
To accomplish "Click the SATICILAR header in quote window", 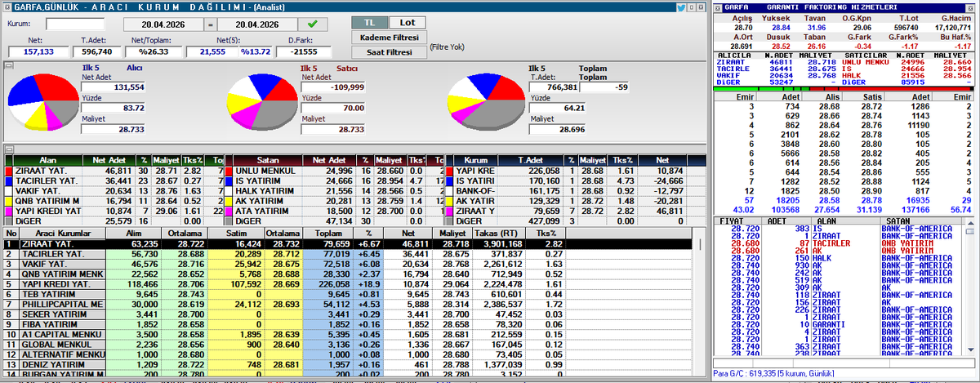I will tap(864, 54).
